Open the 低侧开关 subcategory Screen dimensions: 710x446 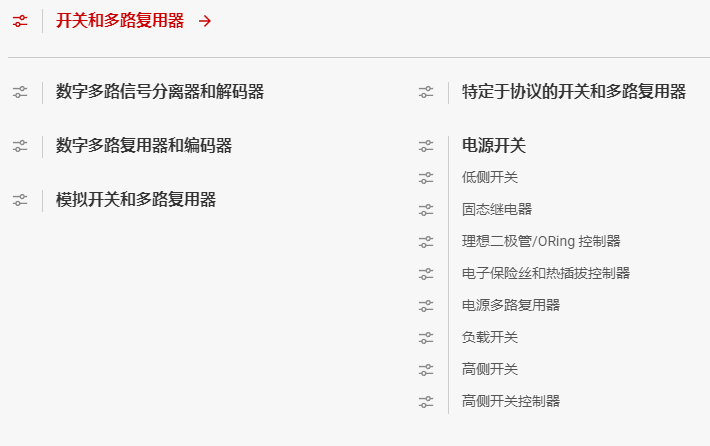pos(490,177)
